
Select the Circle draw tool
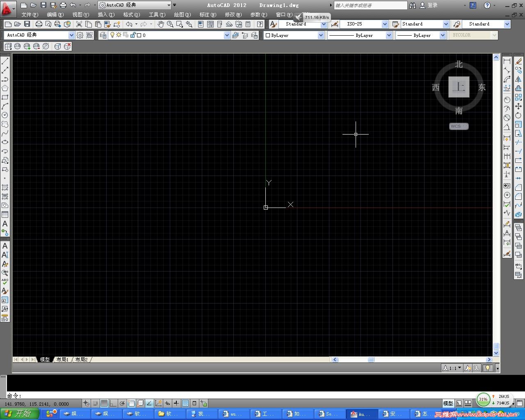click(5, 115)
